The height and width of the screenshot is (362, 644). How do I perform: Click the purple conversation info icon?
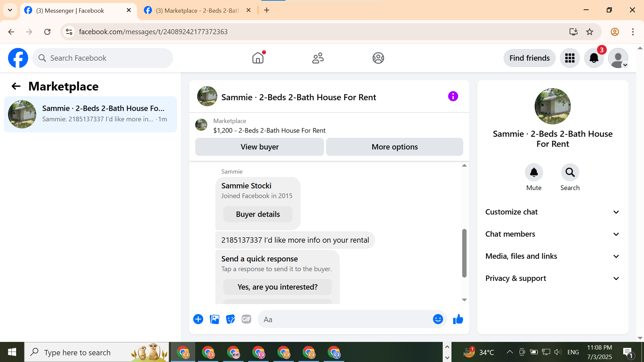coord(453,97)
